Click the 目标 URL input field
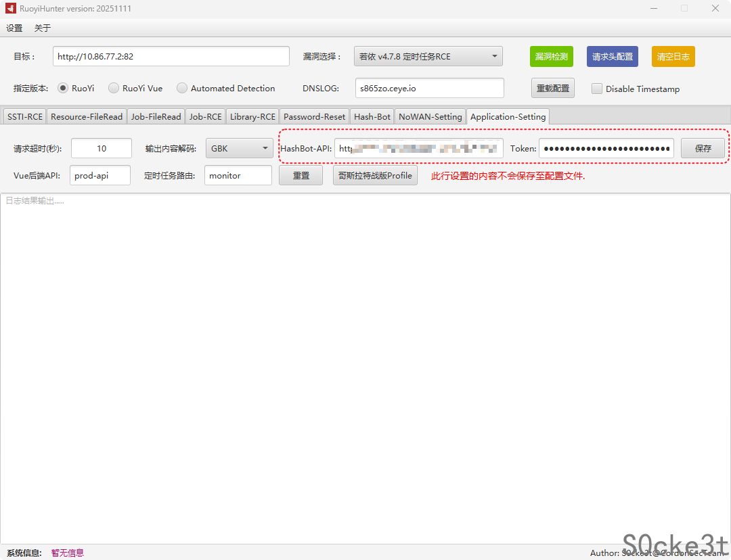Screen dimensions: 731x560 click(171, 56)
